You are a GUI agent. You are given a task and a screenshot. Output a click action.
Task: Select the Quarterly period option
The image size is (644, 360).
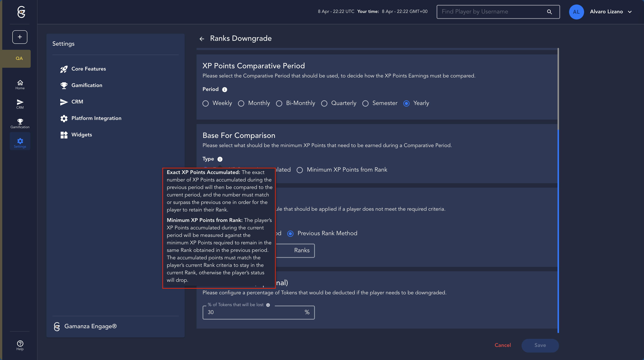point(324,103)
